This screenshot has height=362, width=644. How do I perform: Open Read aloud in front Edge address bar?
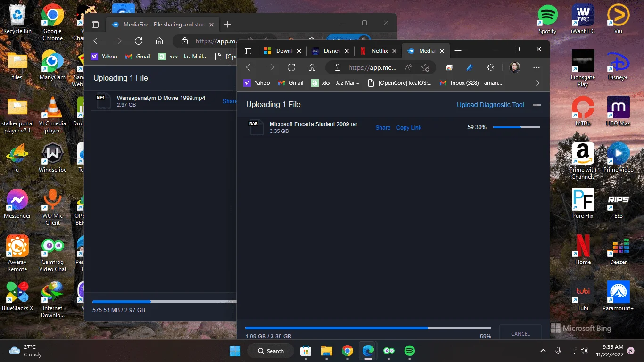click(x=408, y=67)
